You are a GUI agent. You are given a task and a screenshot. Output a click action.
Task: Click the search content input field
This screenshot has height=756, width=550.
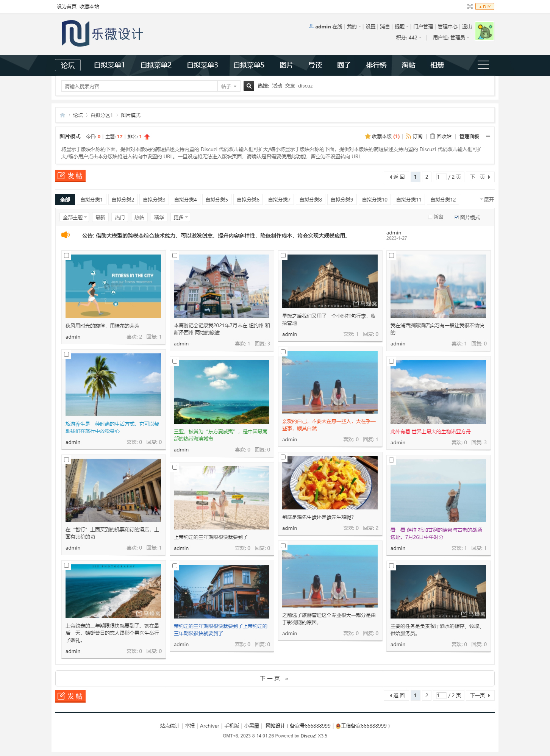[139, 86]
